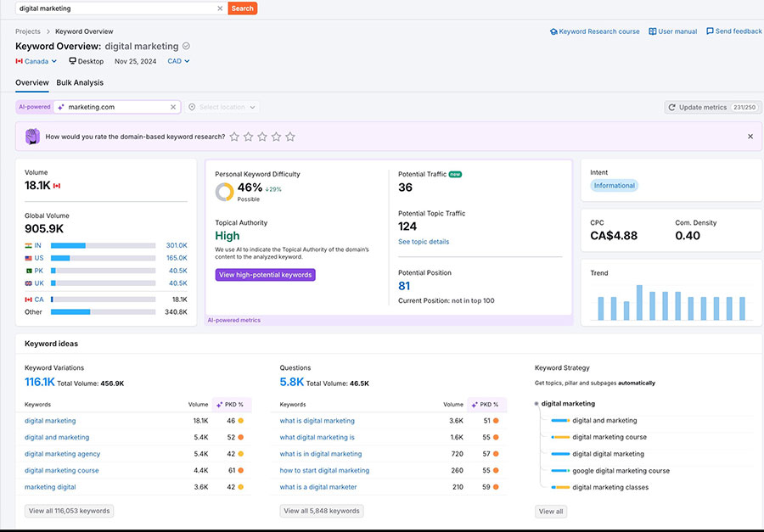Click the Potential Position value 81
This screenshot has height=532, width=764.
click(x=404, y=286)
